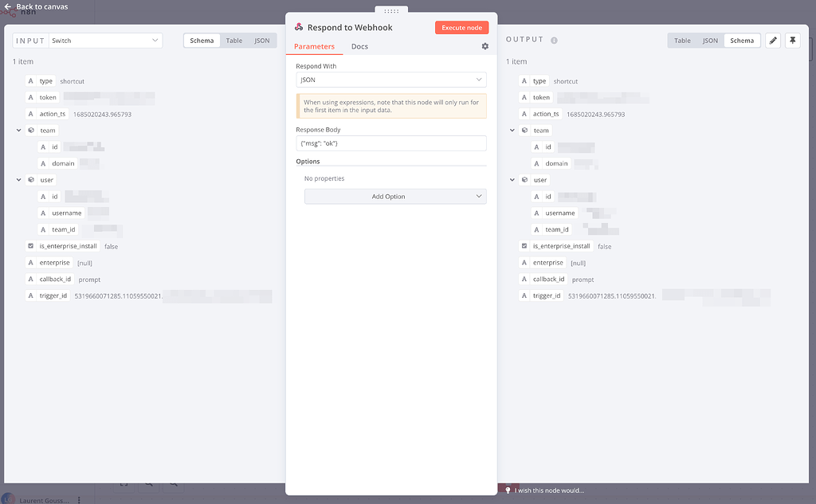
Task: Open node settings via the gear icon
Action: (x=484, y=46)
